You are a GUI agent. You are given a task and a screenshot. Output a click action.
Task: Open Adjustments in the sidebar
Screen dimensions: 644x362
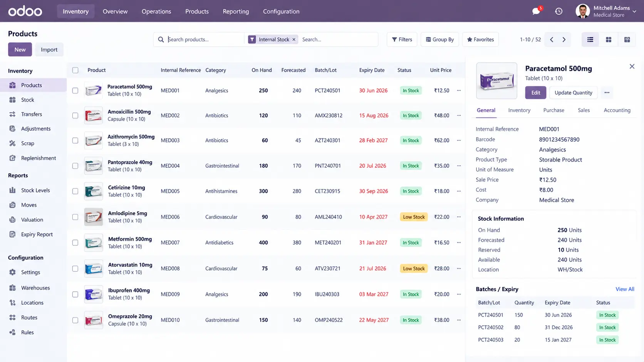click(33, 128)
